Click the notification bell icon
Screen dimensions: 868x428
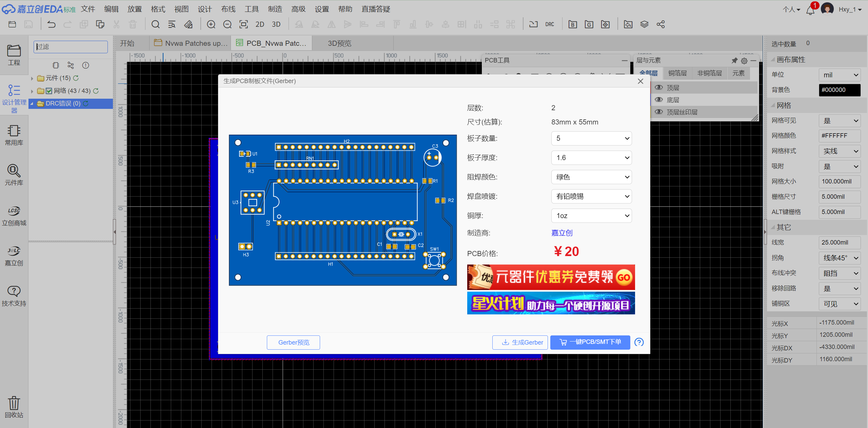point(810,10)
